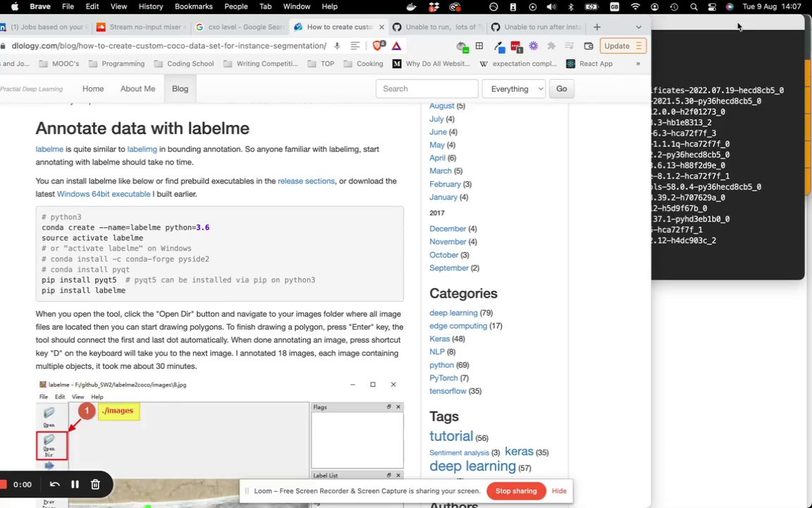Screen dimensions: 812x508
Task: Expand the bookmarks overflow double chevron
Action: pyautogui.click(x=638, y=64)
